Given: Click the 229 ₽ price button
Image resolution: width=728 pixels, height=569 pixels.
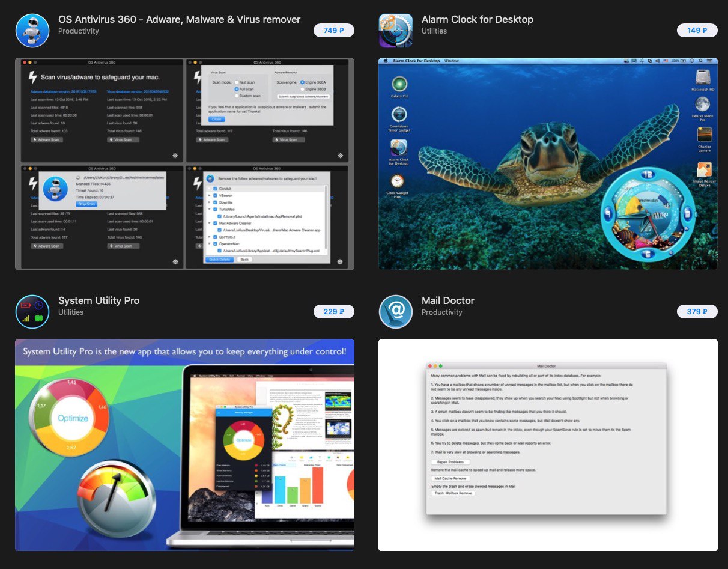Looking at the screenshot, I should click(334, 311).
